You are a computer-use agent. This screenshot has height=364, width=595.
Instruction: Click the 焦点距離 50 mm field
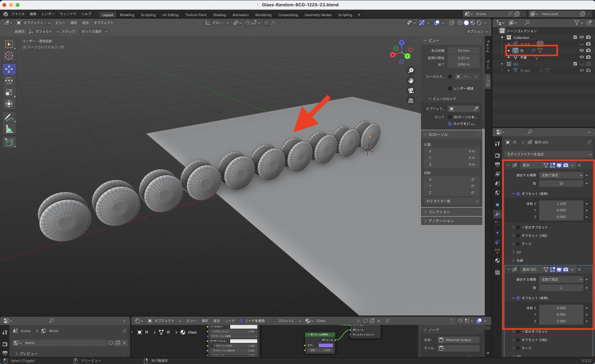click(463, 51)
